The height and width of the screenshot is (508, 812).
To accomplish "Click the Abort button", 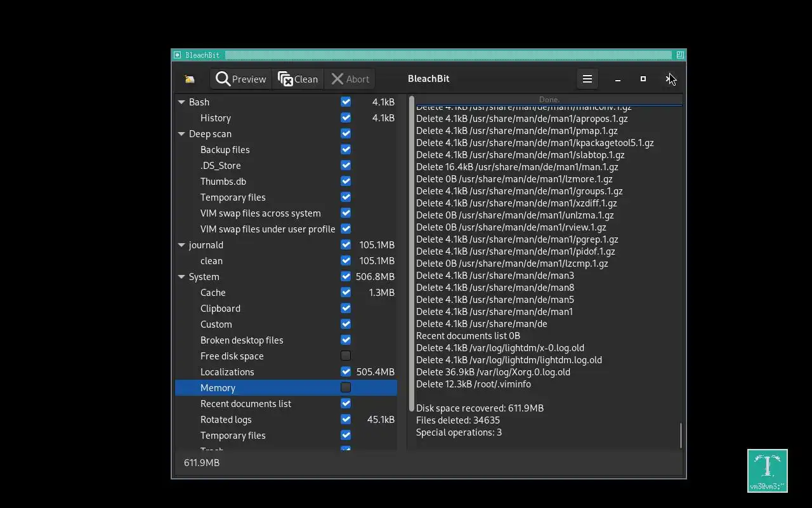I will pyautogui.click(x=350, y=79).
